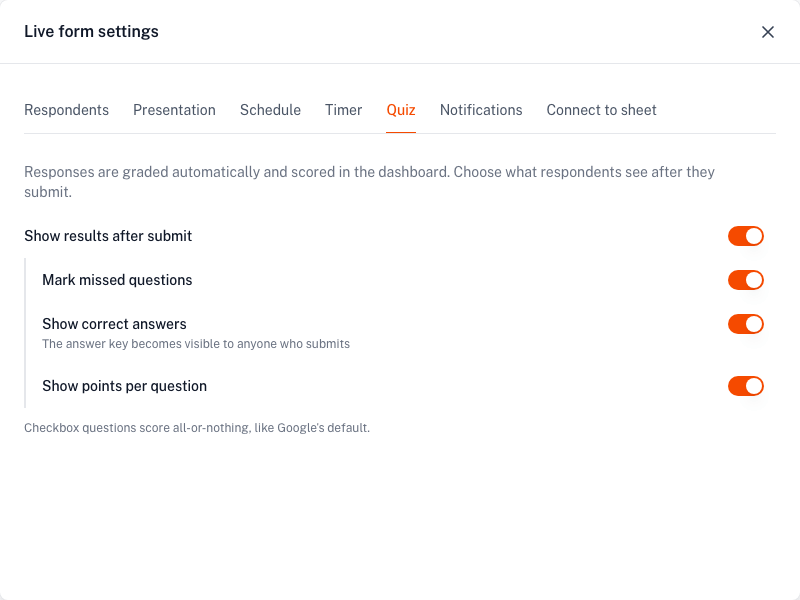This screenshot has width=800, height=600.
Task: Click the "Show correct answers" label
Action: pos(114,324)
